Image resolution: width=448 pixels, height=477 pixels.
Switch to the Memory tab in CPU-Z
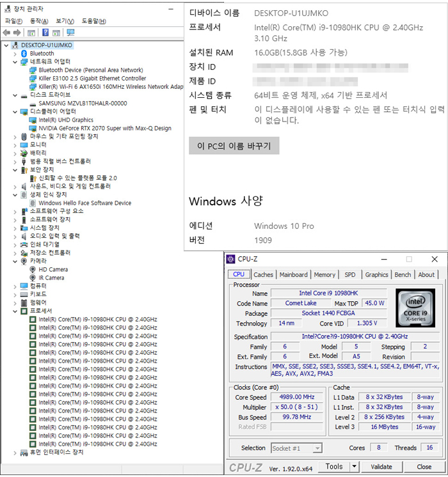pyautogui.click(x=324, y=275)
